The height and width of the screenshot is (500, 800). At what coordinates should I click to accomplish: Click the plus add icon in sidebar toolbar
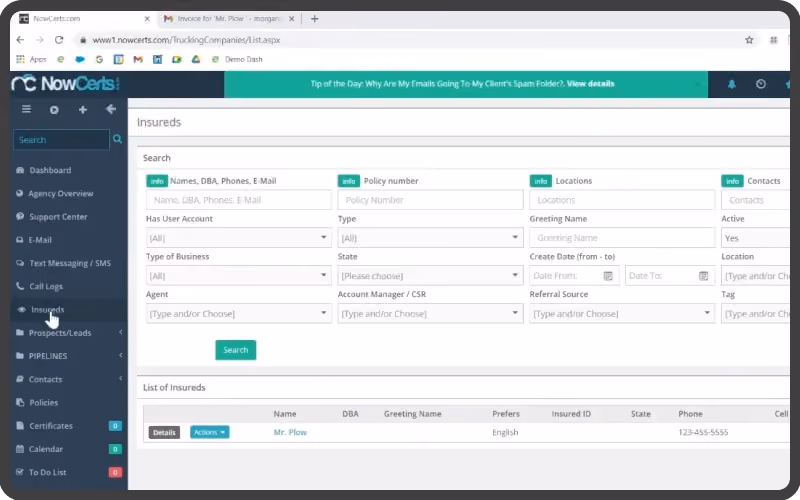tap(83, 110)
